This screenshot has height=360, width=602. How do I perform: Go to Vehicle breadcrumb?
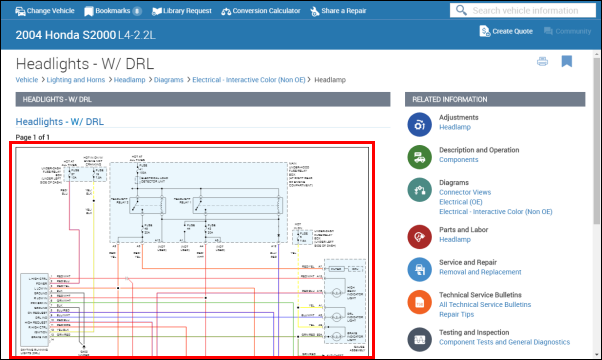click(26, 80)
